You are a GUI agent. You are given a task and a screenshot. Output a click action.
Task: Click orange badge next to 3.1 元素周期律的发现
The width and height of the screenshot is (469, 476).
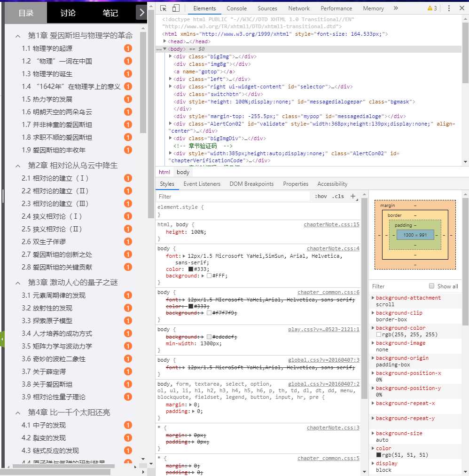128,295
